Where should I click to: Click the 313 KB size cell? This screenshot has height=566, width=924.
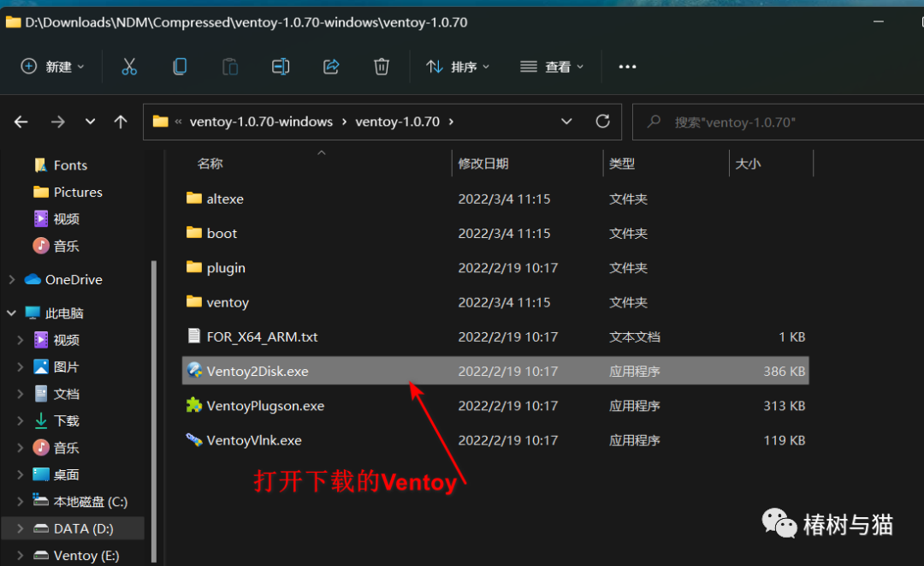785,406
